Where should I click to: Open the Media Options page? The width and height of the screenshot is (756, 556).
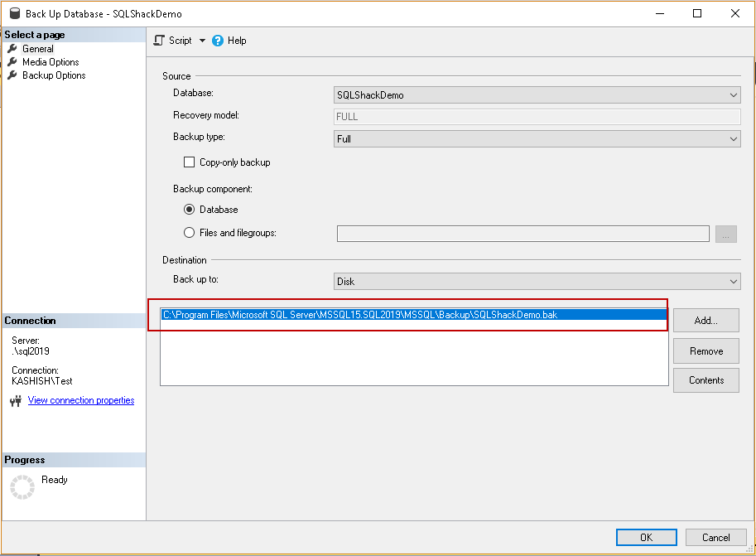click(x=51, y=62)
